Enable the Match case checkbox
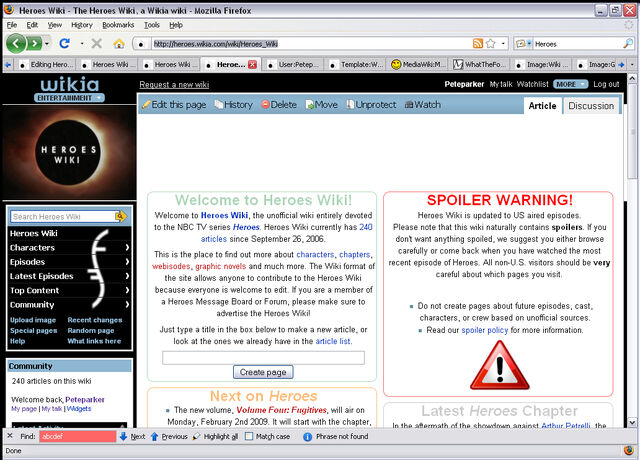The width and height of the screenshot is (640, 460). (x=249, y=436)
